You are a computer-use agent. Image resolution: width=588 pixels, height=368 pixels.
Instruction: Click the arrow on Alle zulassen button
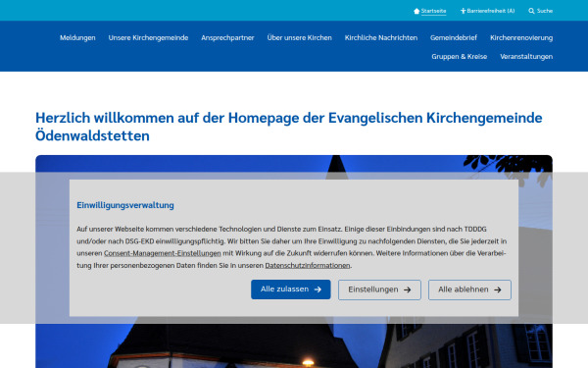point(318,289)
